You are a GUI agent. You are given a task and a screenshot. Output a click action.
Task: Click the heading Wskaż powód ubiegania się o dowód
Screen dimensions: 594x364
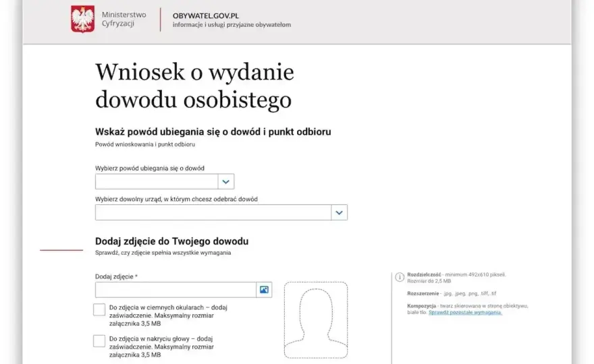tap(213, 132)
